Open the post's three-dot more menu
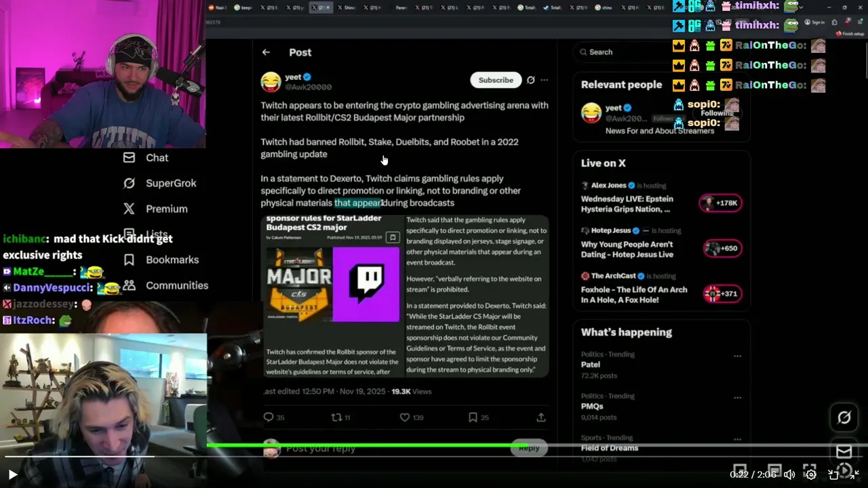868x488 pixels. click(x=544, y=80)
